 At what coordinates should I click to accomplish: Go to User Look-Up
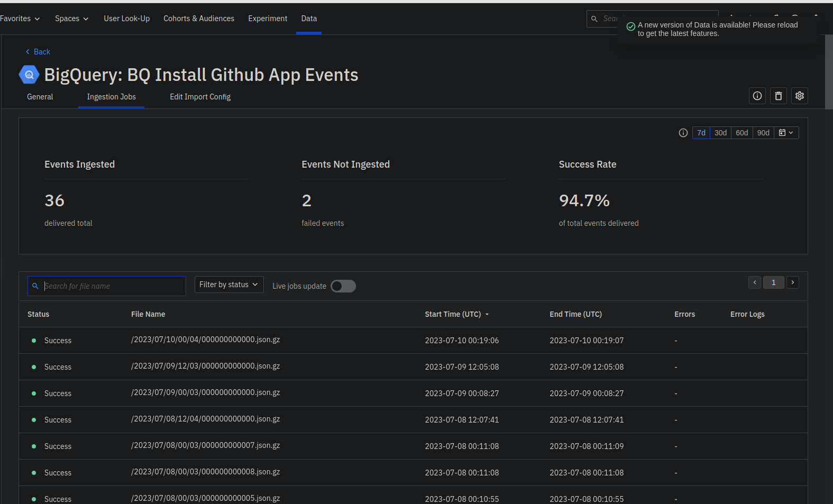click(x=127, y=19)
